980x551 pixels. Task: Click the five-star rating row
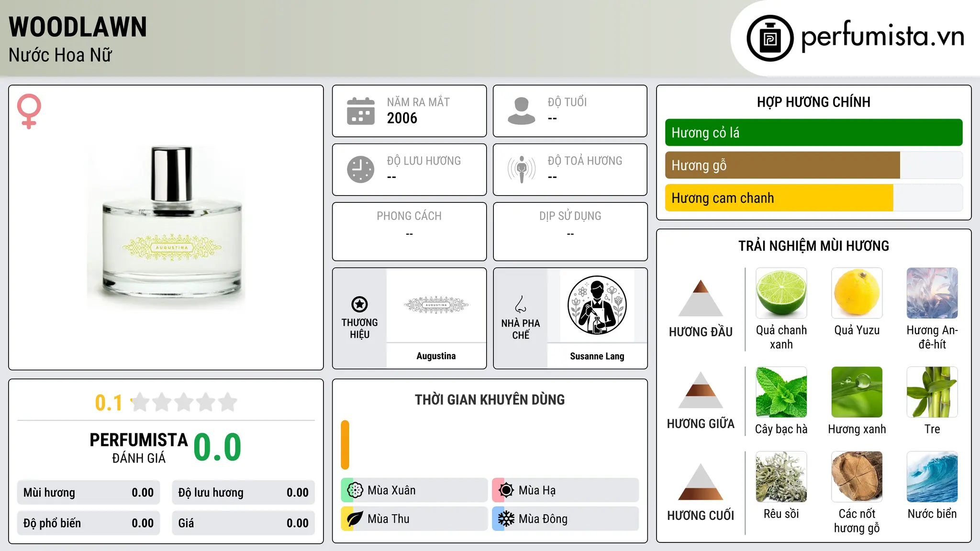click(184, 402)
